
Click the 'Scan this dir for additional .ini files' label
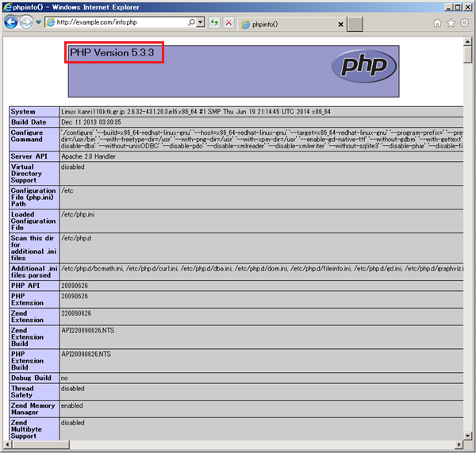[33, 248]
